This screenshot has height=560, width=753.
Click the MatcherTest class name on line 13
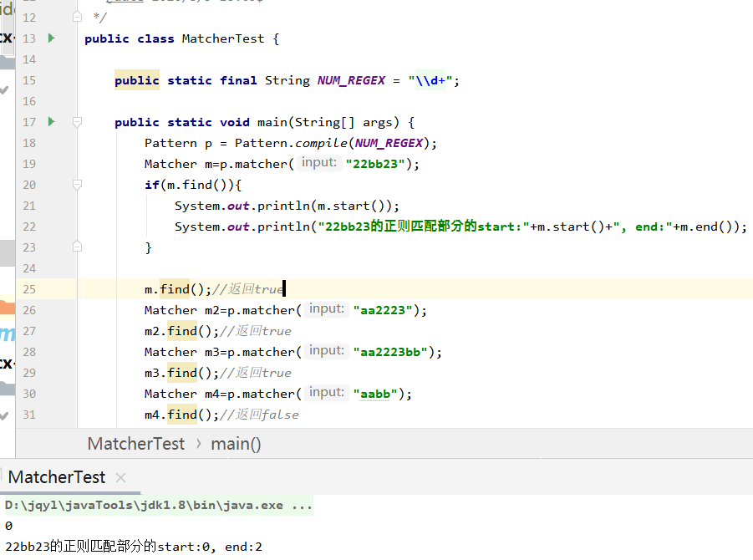click(x=223, y=38)
